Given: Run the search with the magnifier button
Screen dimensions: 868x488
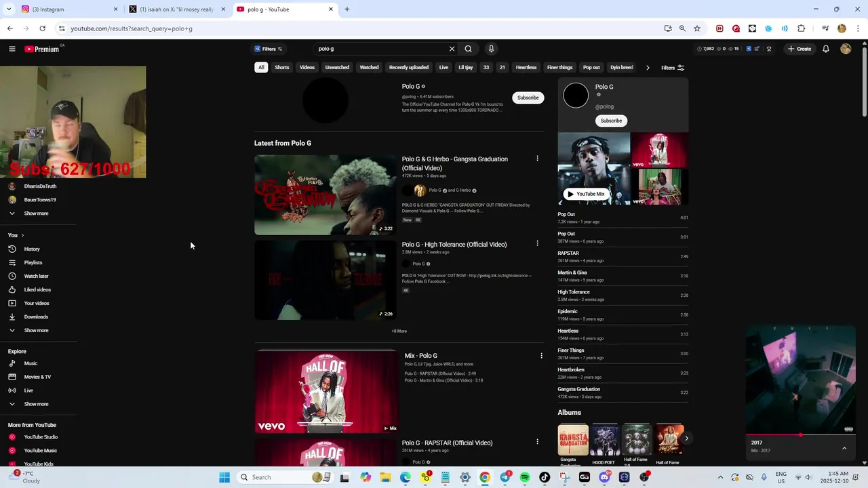Looking at the screenshot, I should 468,49.
